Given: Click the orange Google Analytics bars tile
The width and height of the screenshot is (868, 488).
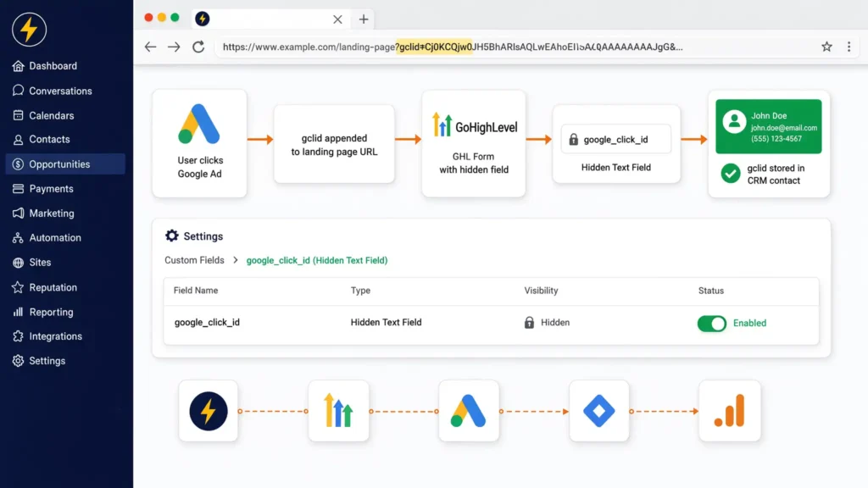Looking at the screenshot, I should [x=730, y=411].
